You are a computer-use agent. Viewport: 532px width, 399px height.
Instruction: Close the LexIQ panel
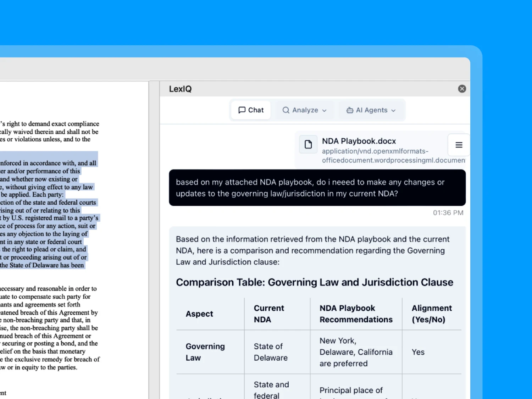(462, 89)
